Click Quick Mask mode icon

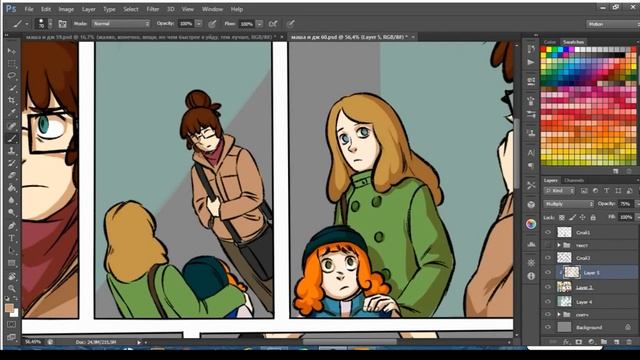pos(11,324)
